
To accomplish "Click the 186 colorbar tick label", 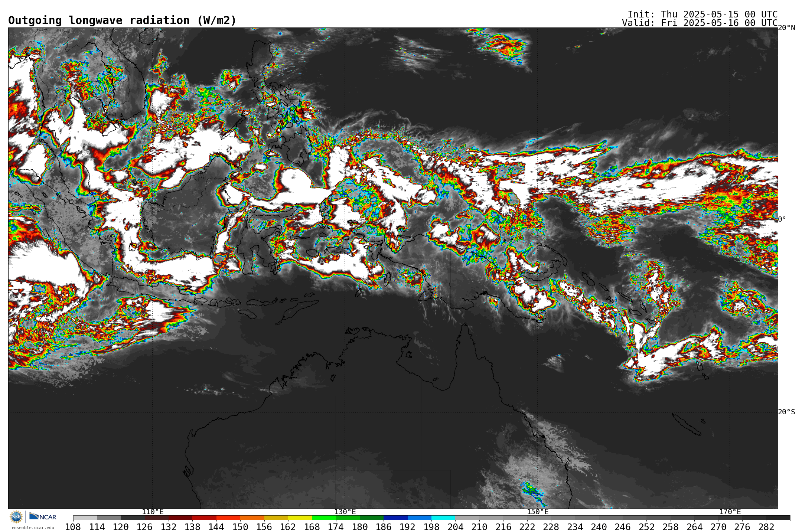I will tap(384, 527).
